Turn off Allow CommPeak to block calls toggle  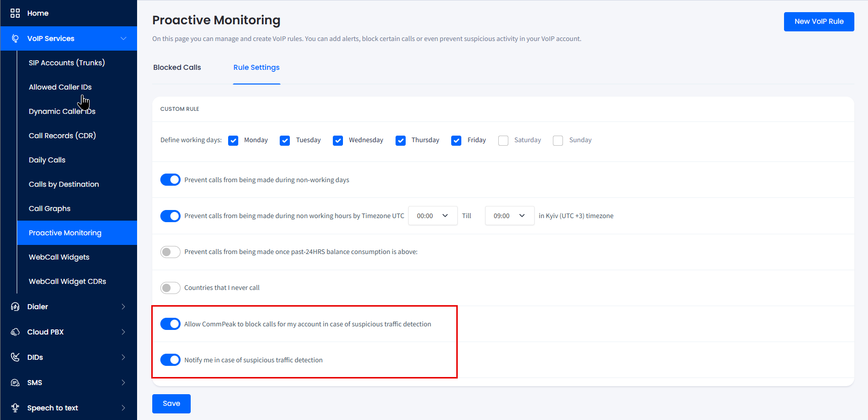click(170, 324)
